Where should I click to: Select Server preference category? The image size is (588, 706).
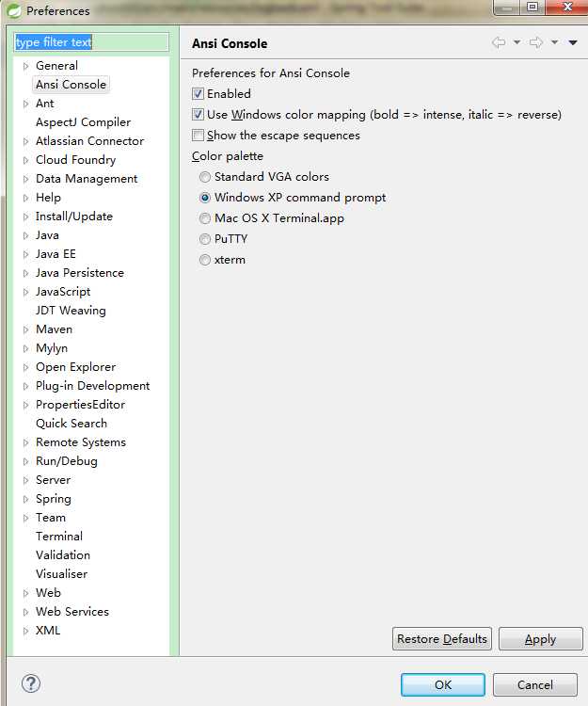point(53,480)
